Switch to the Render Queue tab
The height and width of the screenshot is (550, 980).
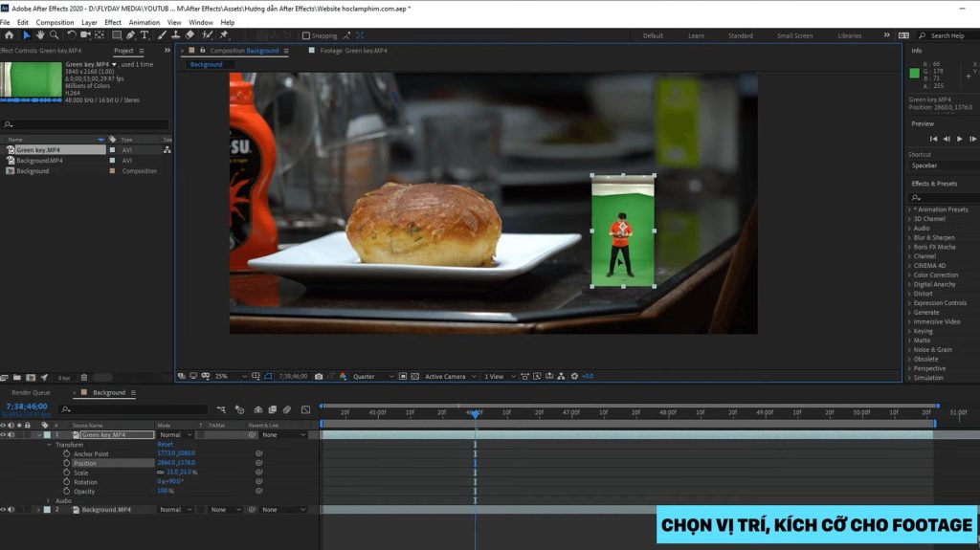[31, 392]
